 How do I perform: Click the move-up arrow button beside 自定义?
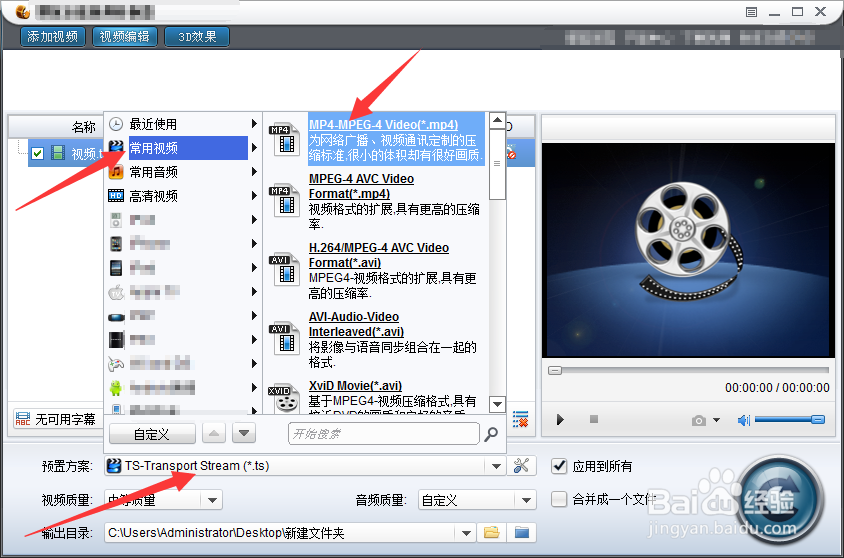point(214,433)
